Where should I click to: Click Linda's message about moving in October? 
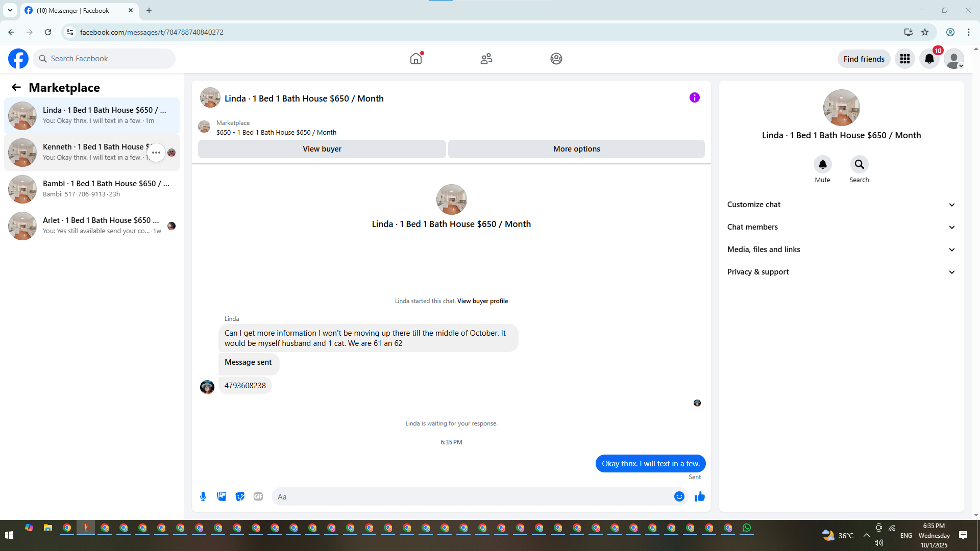(x=368, y=338)
